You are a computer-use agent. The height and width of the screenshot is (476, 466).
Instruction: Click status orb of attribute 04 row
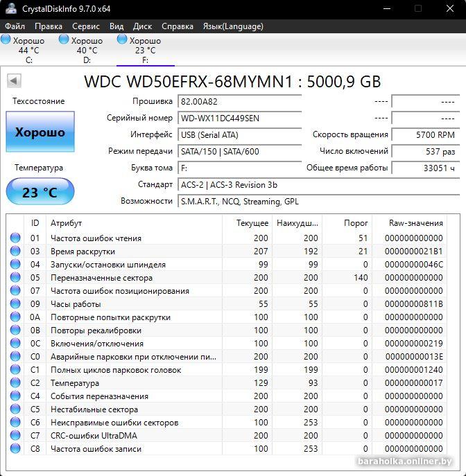point(15,264)
